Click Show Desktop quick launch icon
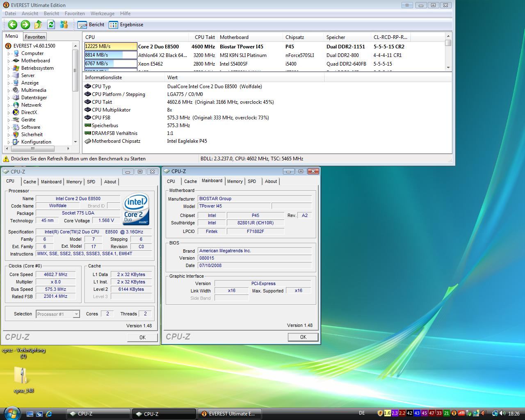The height and width of the screenshot is (420, 525). coord(30,414)
